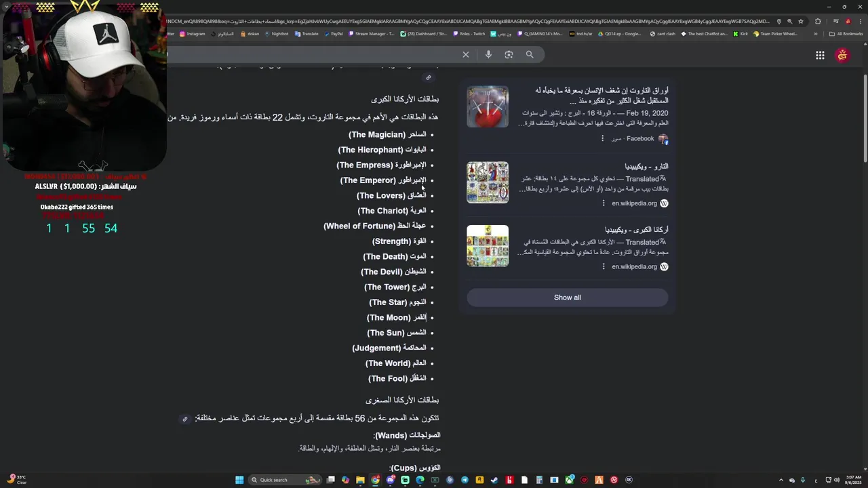Click the link chain icon beside the 56 cards paragraph
The width and height of the screenshot is (868, 488).
pos(184,419)
